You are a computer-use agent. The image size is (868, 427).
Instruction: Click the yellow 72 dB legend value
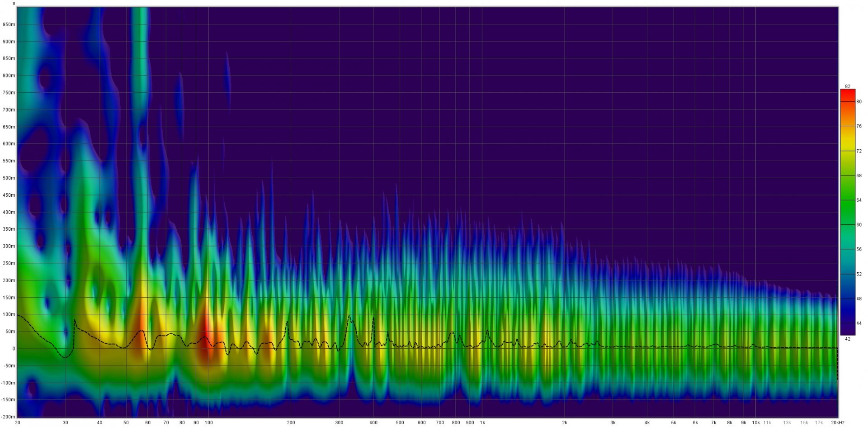[859, 151]
